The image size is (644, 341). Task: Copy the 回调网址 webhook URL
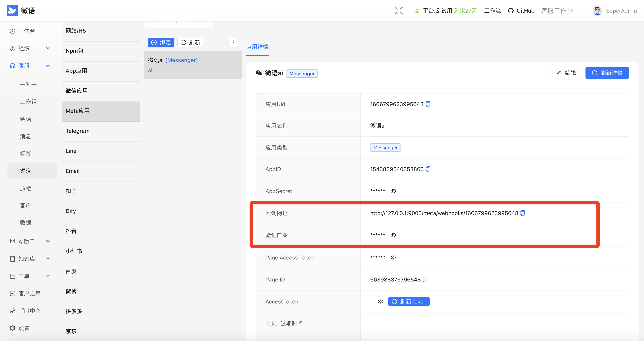coord(522,213)
